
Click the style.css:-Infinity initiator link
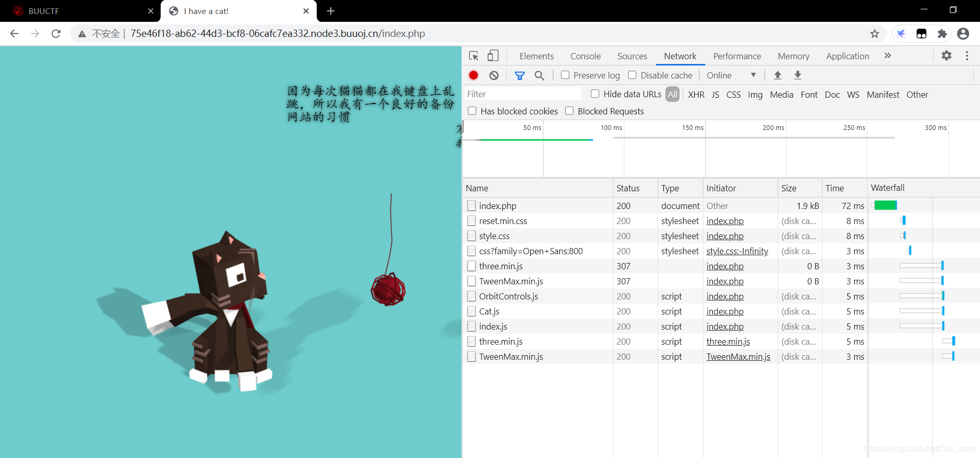pos(737,251)
